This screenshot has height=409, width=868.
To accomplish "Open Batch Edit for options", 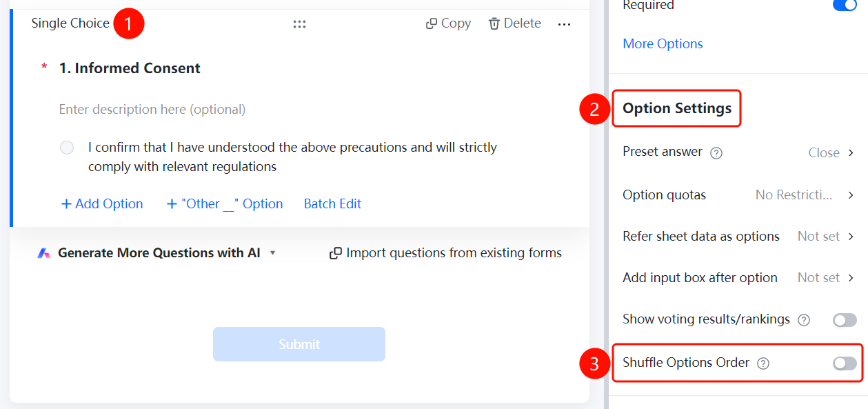I will pyautogui.click(x=332, y=203).
